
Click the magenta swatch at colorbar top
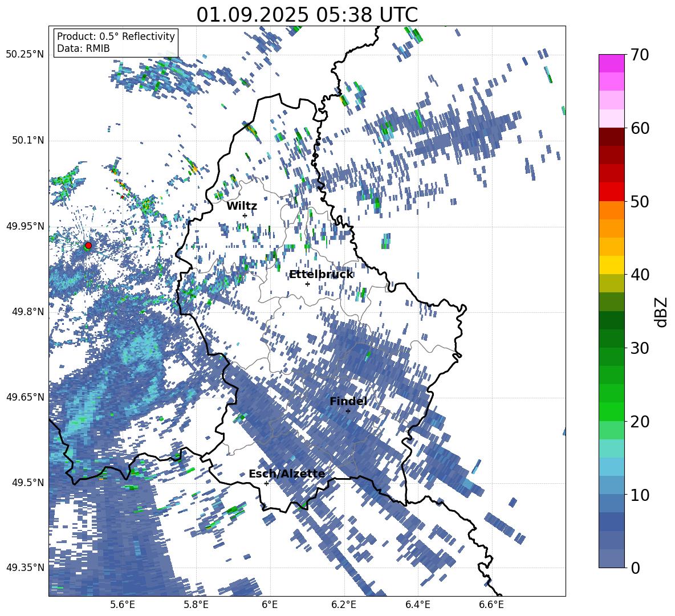point(611,63)
